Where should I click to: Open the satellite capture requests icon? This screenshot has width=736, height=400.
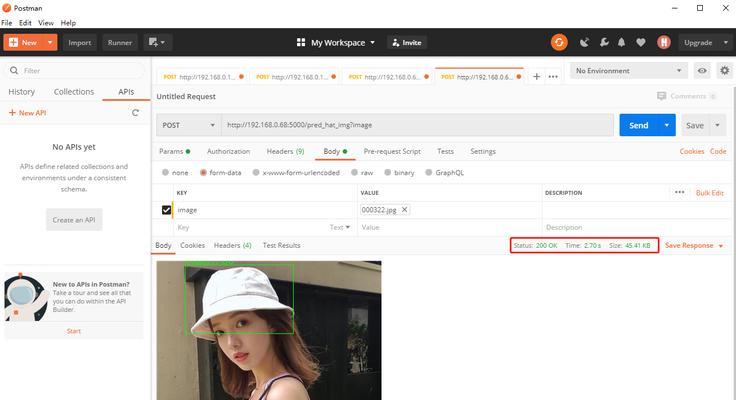coord(584,43)
